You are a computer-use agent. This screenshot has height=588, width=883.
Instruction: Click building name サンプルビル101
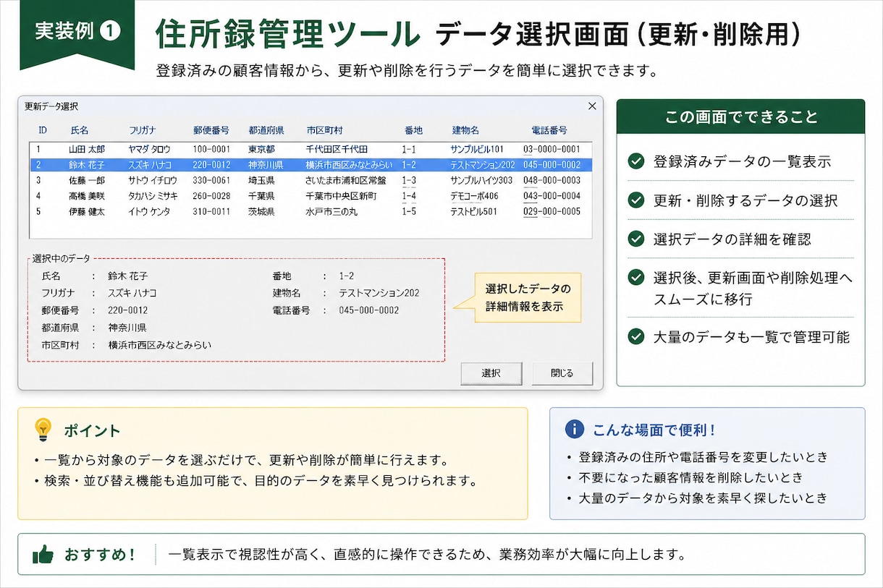pos(476,149)
